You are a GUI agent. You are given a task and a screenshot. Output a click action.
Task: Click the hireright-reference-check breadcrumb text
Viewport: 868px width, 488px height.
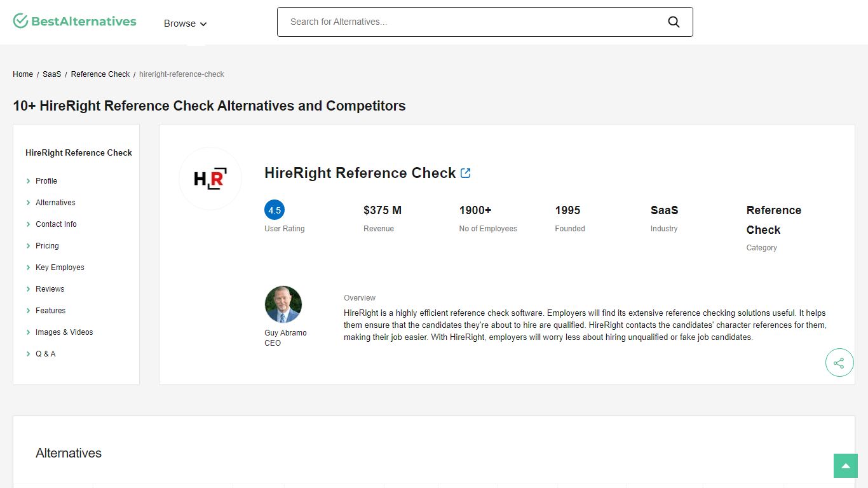(182, 74)
